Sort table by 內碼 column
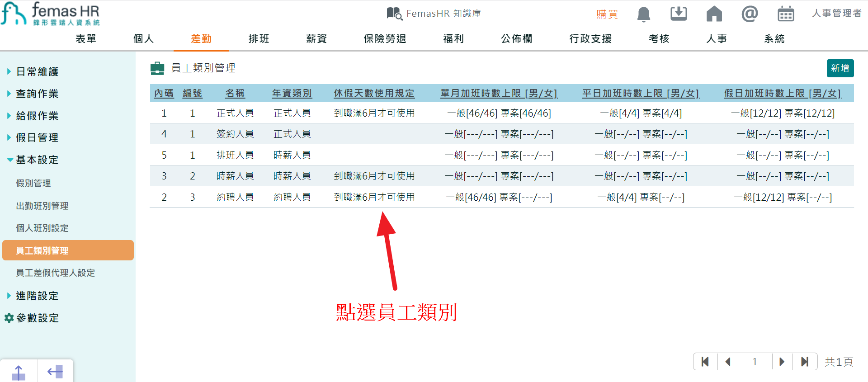868x382 pixels. (x=164, y=93)
